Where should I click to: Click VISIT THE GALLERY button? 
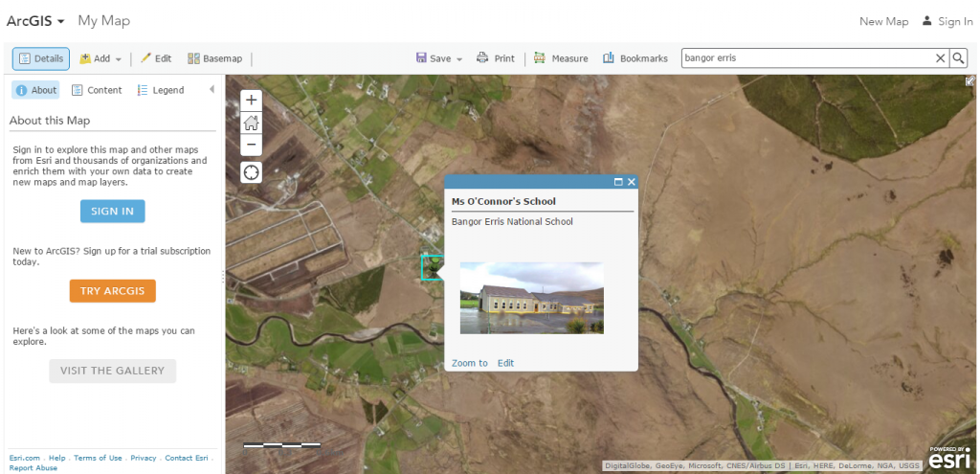click(x=113, y=371)
